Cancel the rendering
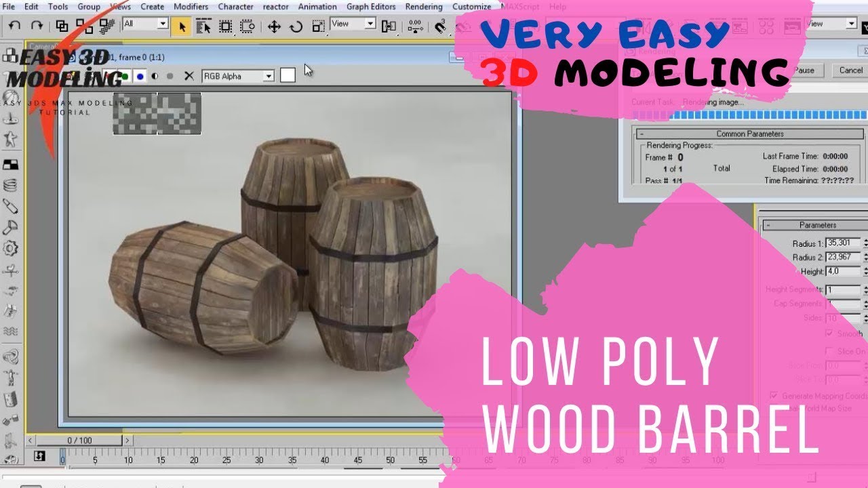 click(x=851, y=70)
